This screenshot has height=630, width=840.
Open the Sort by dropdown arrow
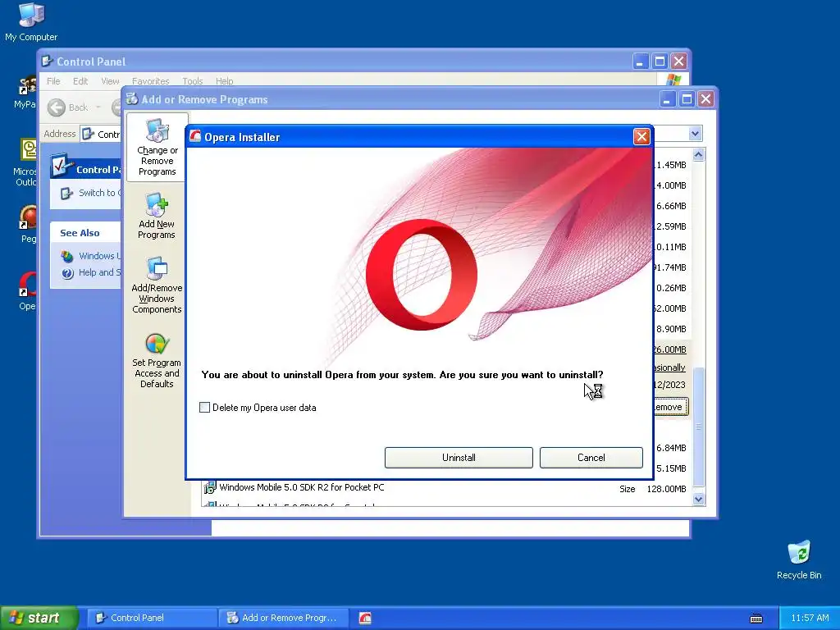pos(695,134)
